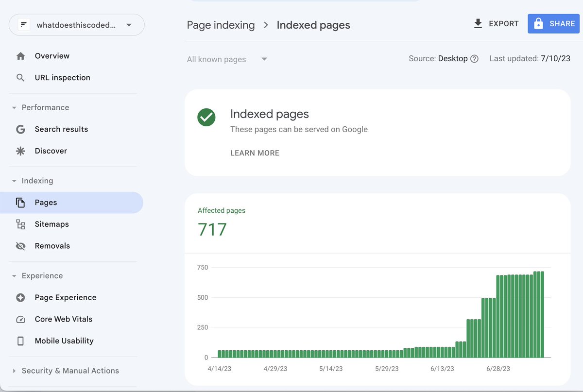Click the green checkmark Indexed pages icon
Viewport: 583px width, 392px height.
coord(206,117)
